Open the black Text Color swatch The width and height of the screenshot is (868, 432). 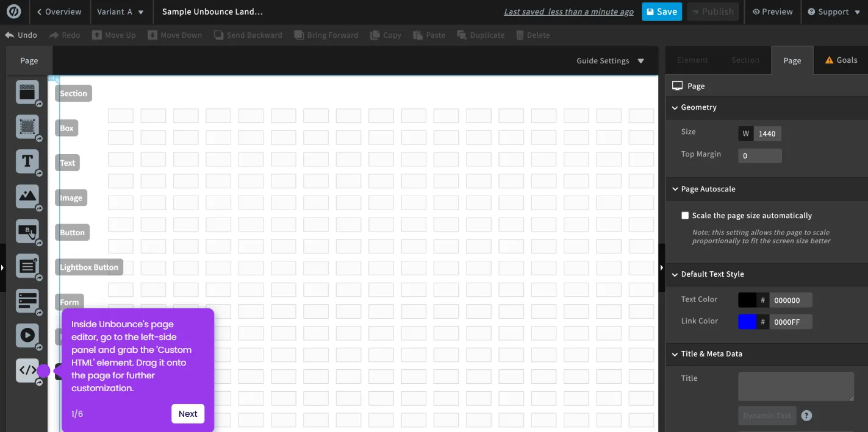click(747, 300)
